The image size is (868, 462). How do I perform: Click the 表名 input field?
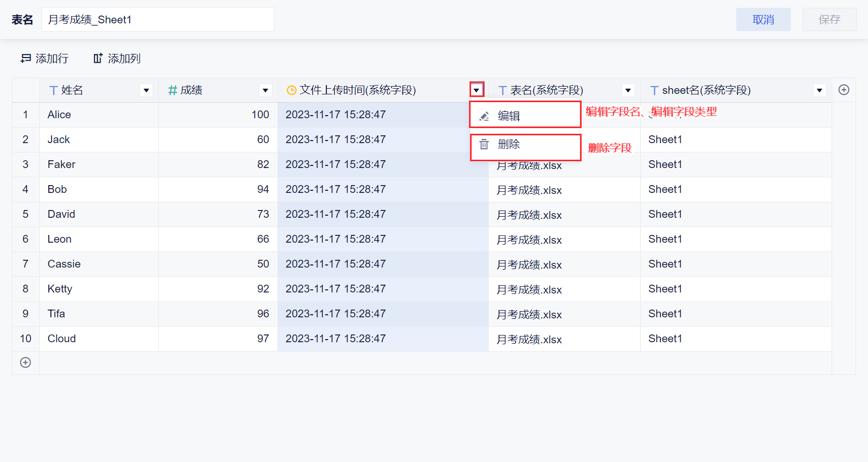[158, 19]
